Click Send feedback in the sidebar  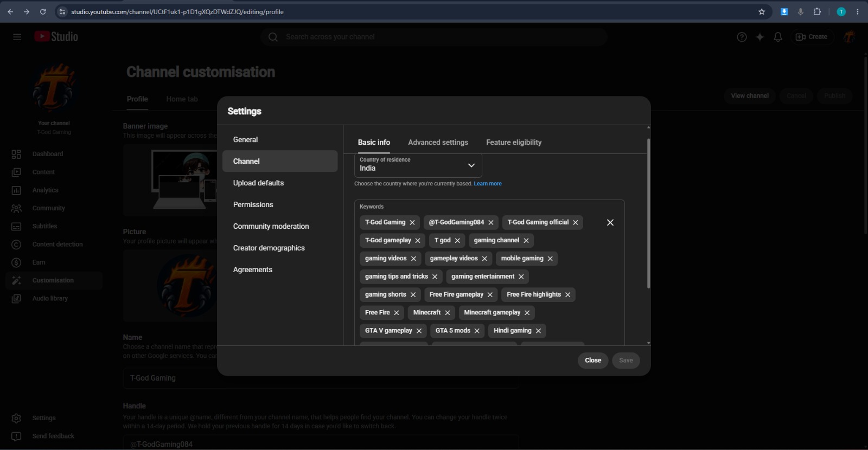click(x=54, y=436)
